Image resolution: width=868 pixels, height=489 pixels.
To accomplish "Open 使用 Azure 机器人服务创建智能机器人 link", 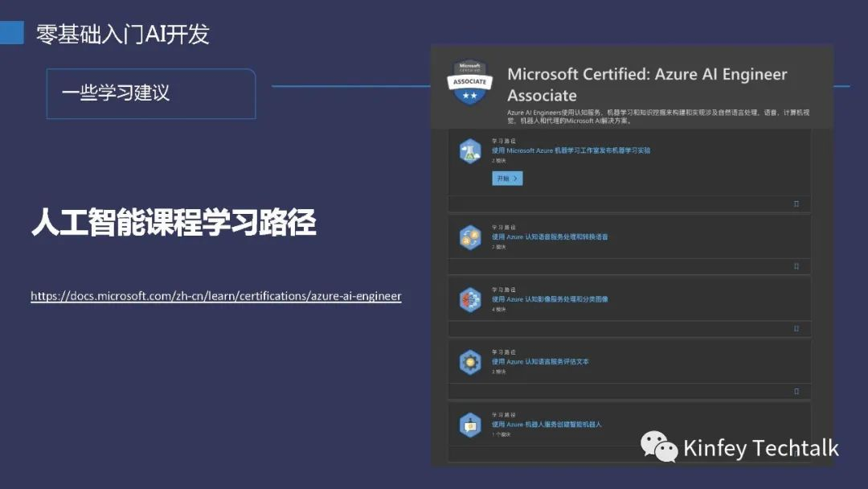I will (547, 424).
